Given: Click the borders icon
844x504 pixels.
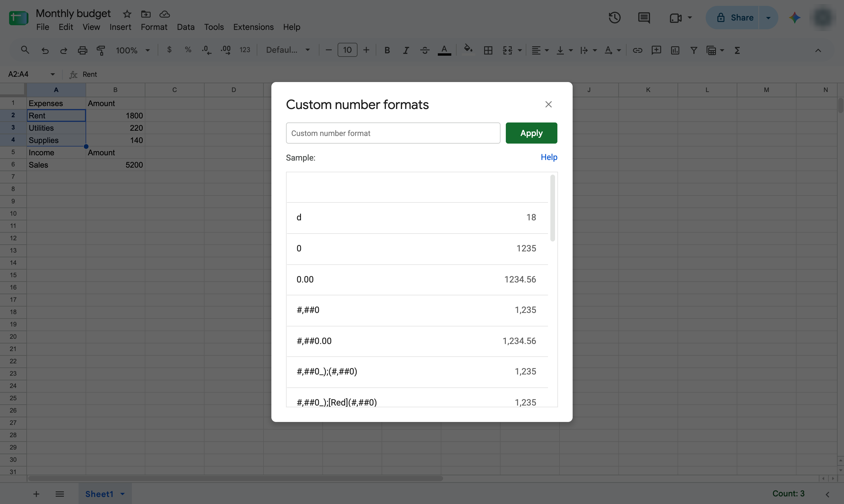Looking at the screenshot, I should [488, 50].
